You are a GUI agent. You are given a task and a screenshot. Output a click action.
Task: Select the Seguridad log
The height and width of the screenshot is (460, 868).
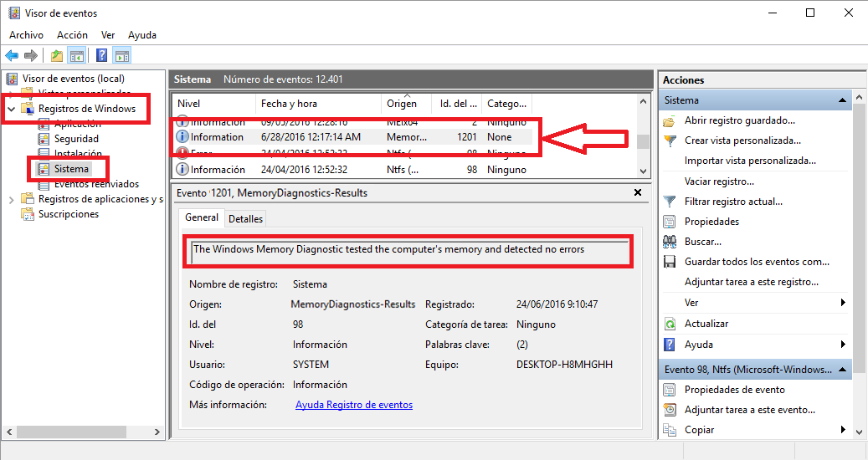(76, 139)
